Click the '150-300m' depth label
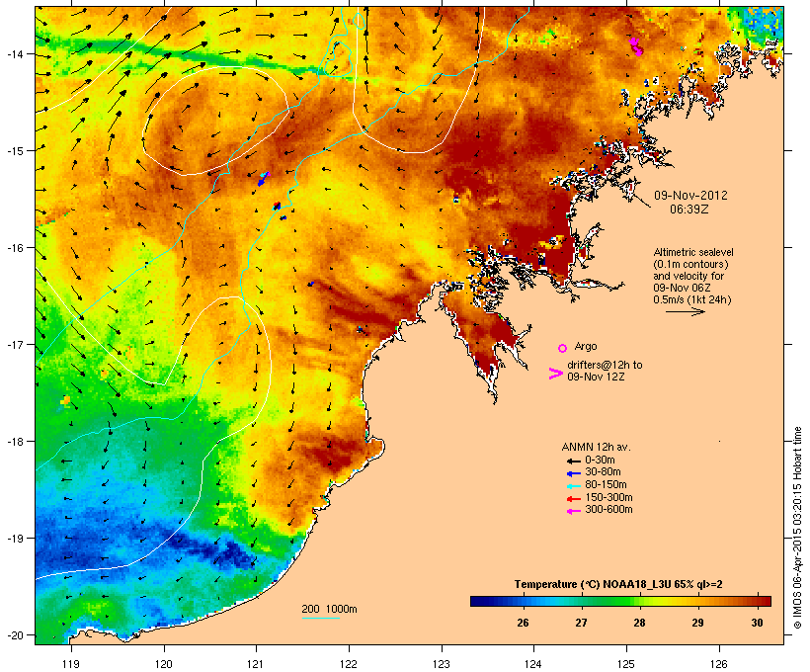Image resolution: width=810 pixels, height=672 pixels. tap(609, 498)
